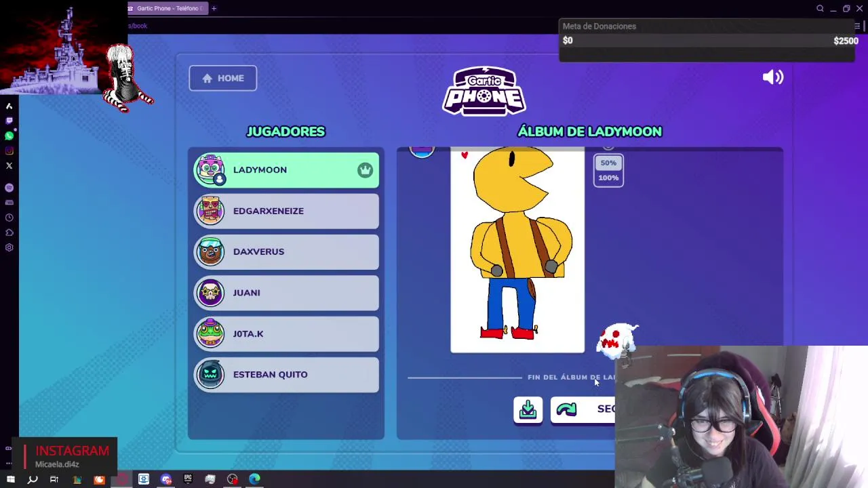Select JUANI in the players list

click(x=286, y=293)
